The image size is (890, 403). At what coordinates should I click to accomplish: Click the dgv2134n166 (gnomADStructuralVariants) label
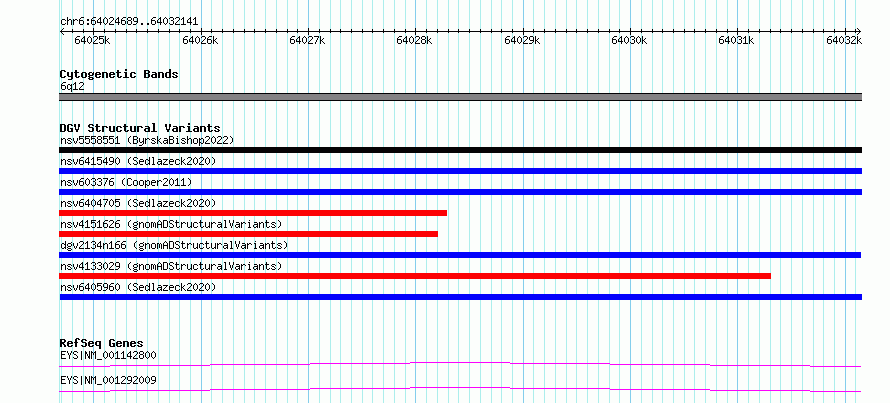[x=174, y=245]
